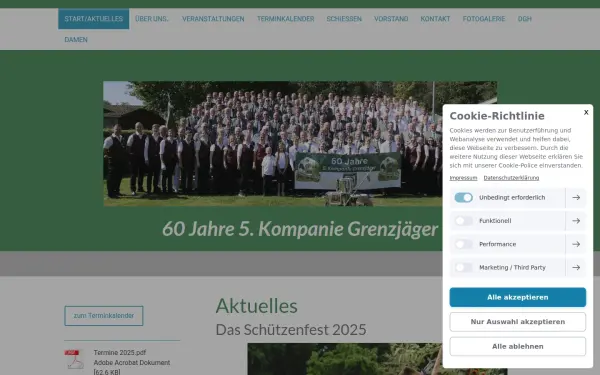Open the Termine 2025 PDF icon
This screenshot has width=600, height=375.
(74, 359)
